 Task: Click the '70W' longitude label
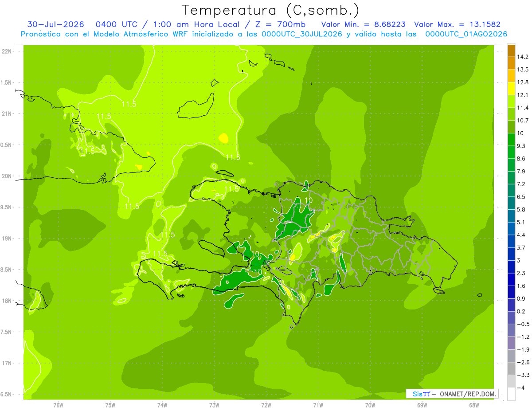(x=370, y=405)
